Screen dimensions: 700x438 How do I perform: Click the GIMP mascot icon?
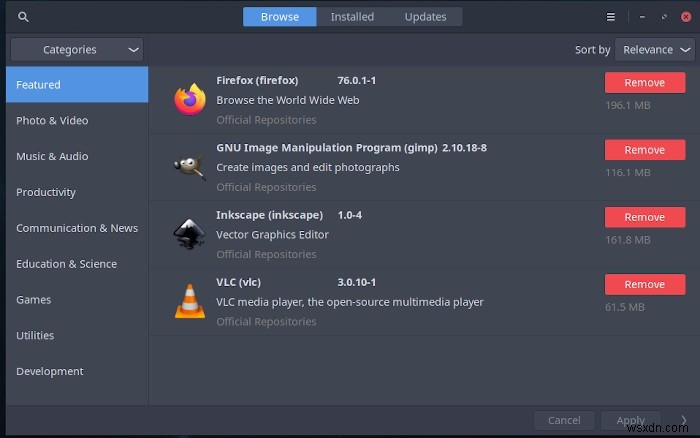pyautogui.click(x=190, y=167)
